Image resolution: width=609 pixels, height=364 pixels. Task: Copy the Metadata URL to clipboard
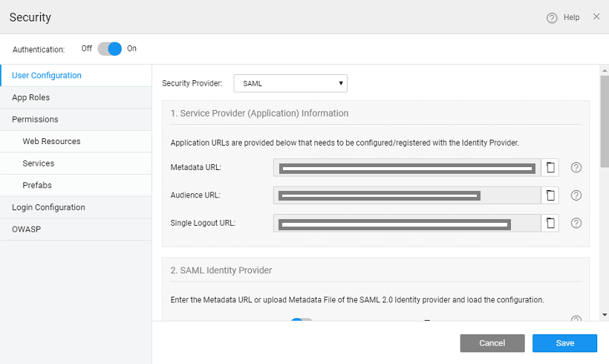(x=550, y=168)
